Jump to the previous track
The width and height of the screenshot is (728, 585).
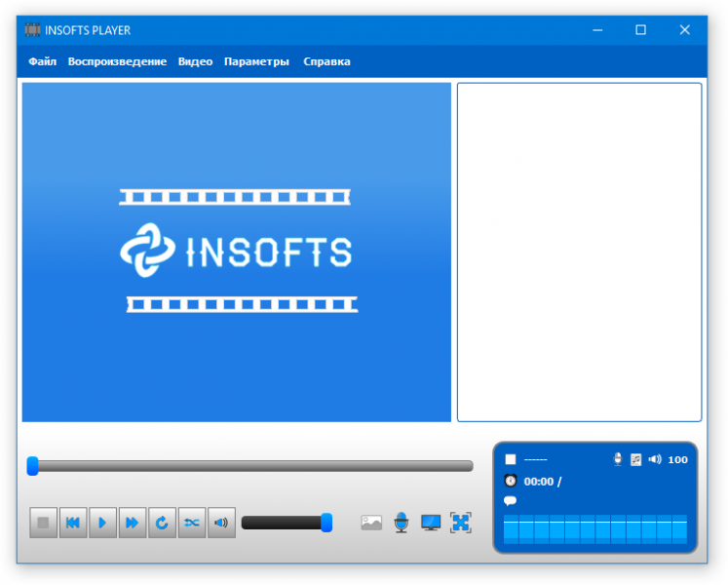pos(73,523)
